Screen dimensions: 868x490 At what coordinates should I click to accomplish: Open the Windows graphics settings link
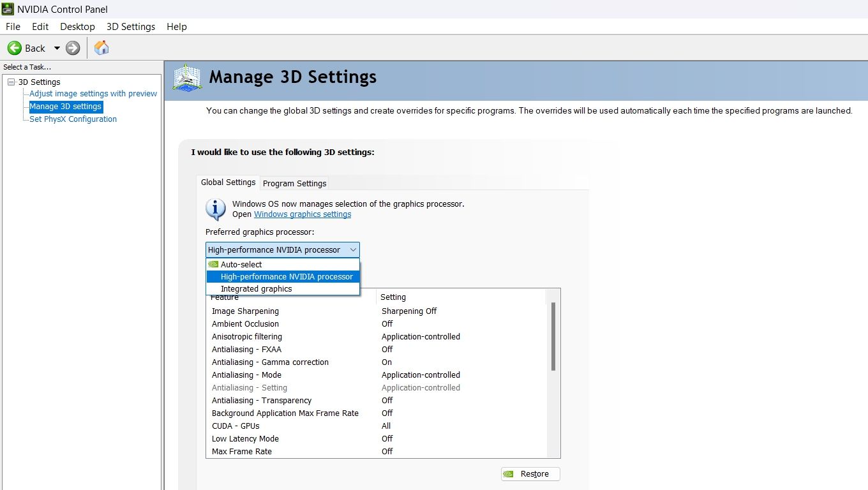coord(303,214)
